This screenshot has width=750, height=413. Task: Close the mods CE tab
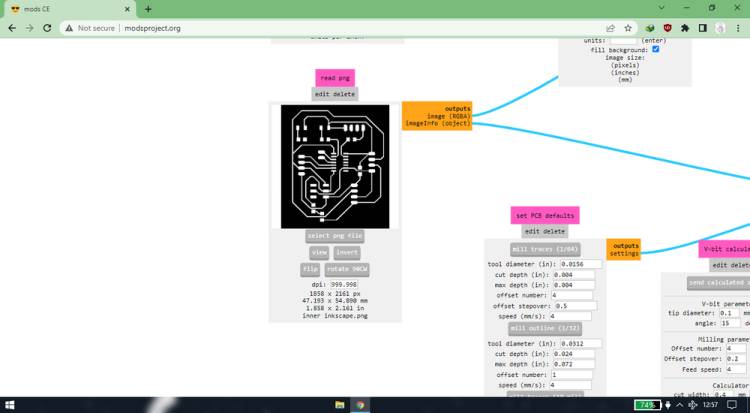tap(127, 9)
